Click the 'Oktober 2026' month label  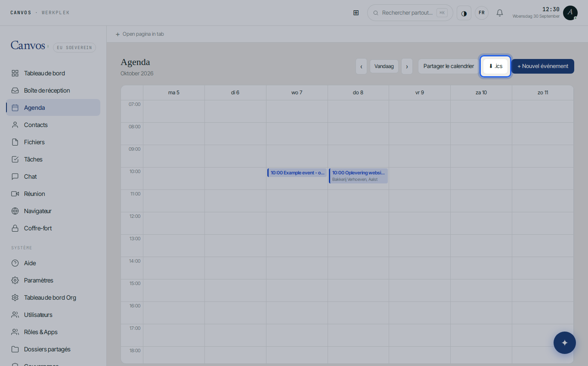pyautogui.click(x=137, y=74)
